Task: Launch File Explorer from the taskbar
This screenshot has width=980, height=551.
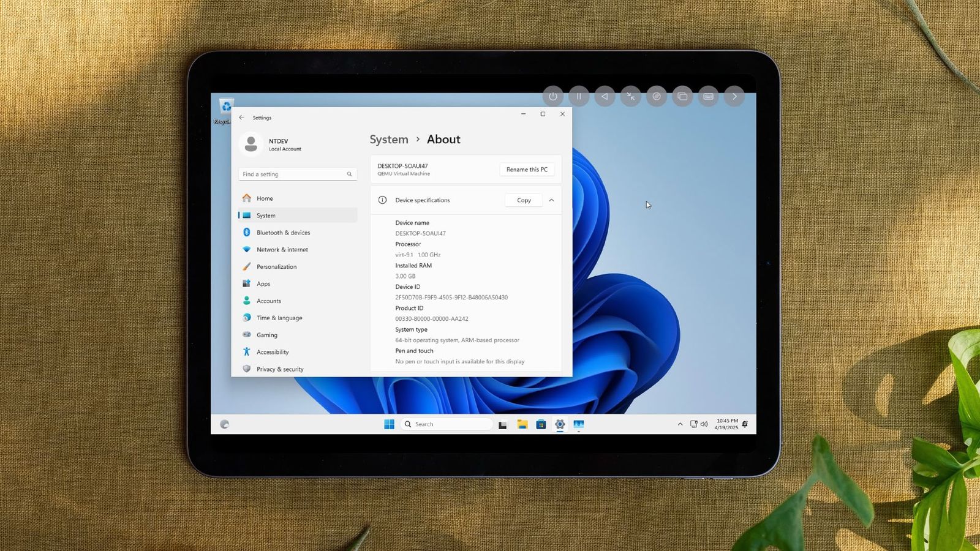Action: tap(522, 424)
